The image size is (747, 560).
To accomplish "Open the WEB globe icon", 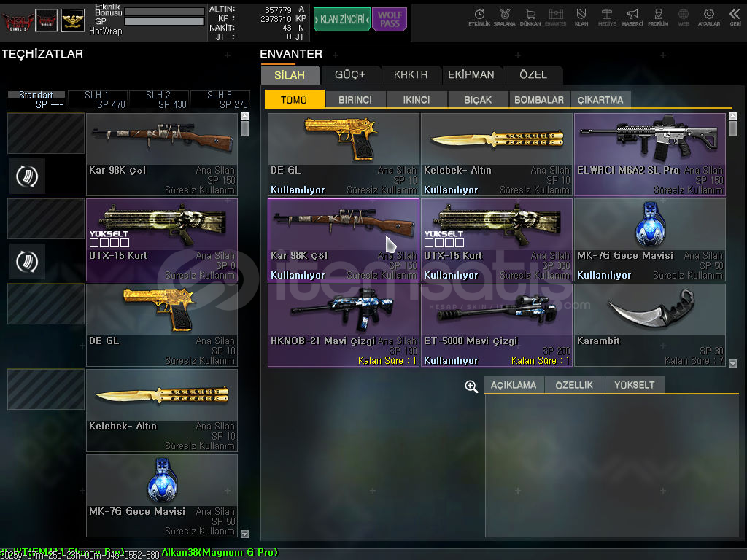I will (x=684, y=17).
